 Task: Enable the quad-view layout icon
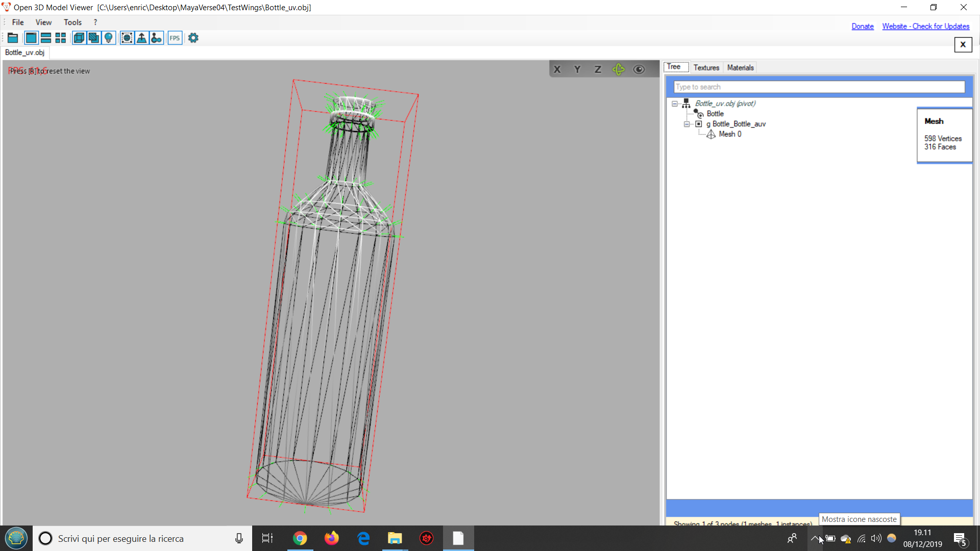click(60, 38)
